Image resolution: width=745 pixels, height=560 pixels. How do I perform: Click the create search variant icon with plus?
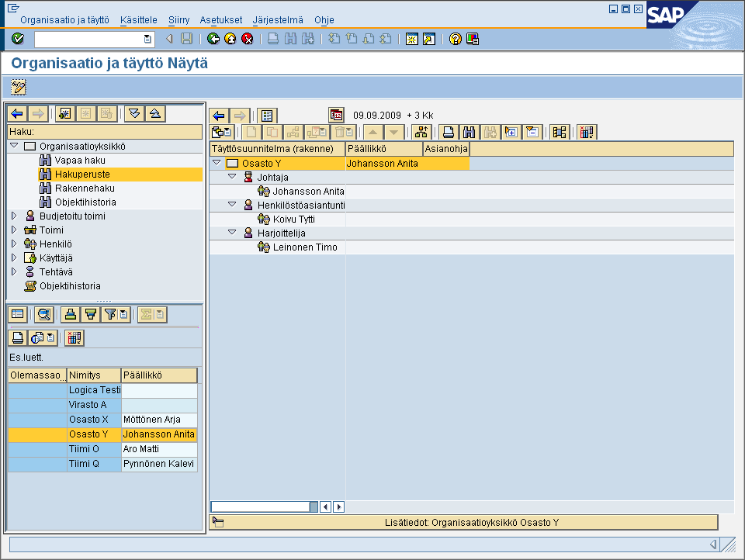pos(65,114)
